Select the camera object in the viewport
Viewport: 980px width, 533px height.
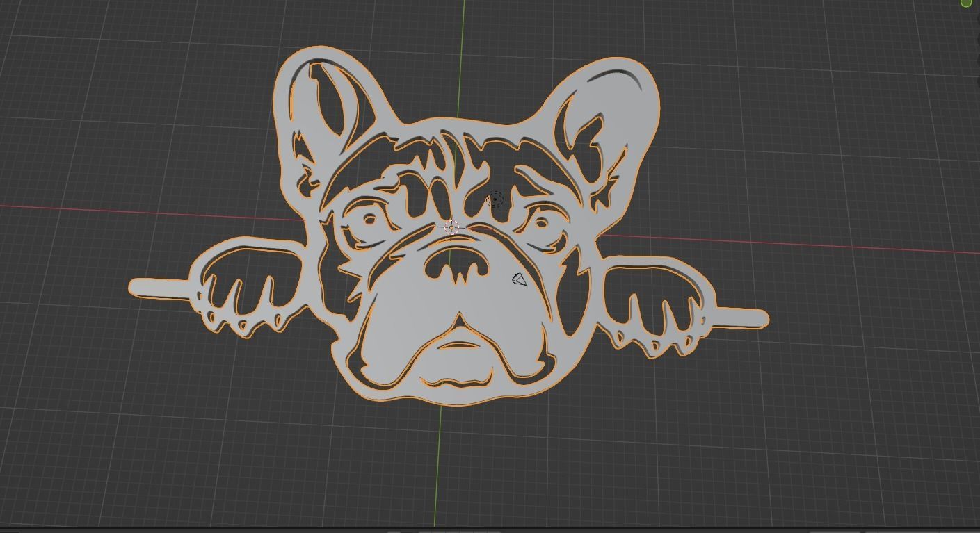(520, 279)
